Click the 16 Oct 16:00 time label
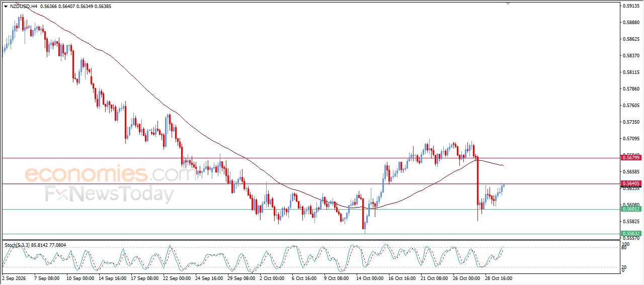Screen dimensions: 644x285 point(401,278)
